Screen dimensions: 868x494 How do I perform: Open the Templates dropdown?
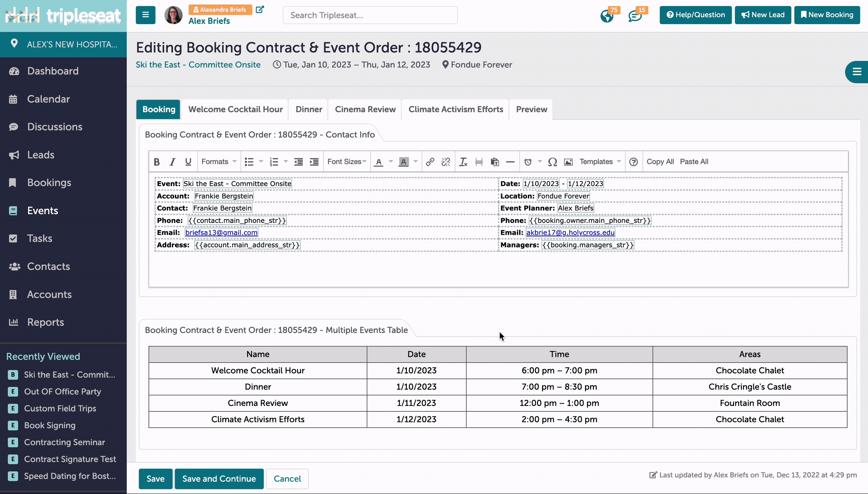pos(600,162)
